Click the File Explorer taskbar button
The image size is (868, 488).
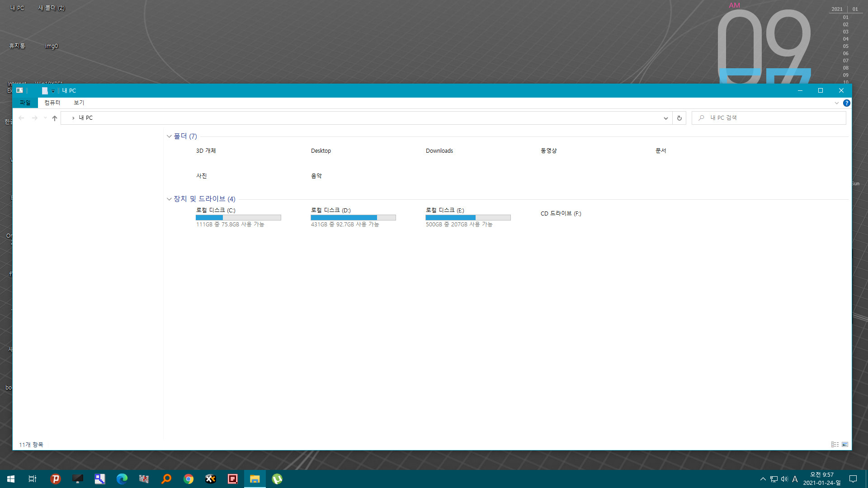[x=255, y=479]
